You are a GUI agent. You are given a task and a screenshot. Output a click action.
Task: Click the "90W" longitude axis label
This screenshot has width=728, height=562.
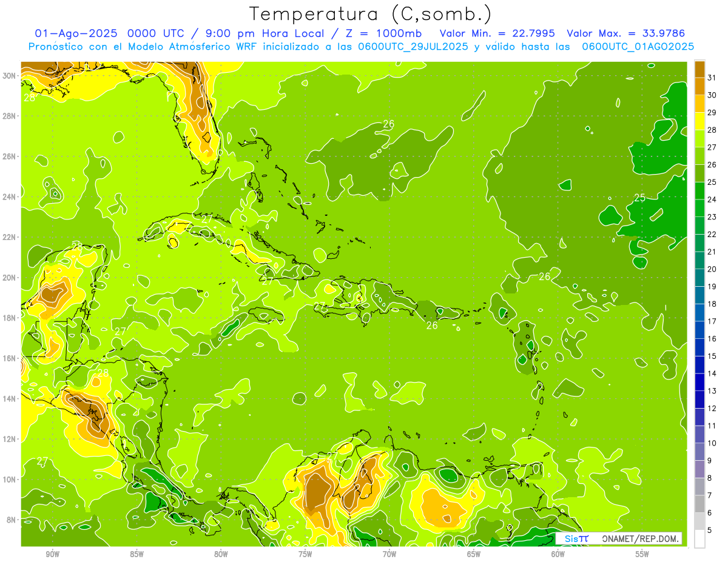tap(53, 554)
